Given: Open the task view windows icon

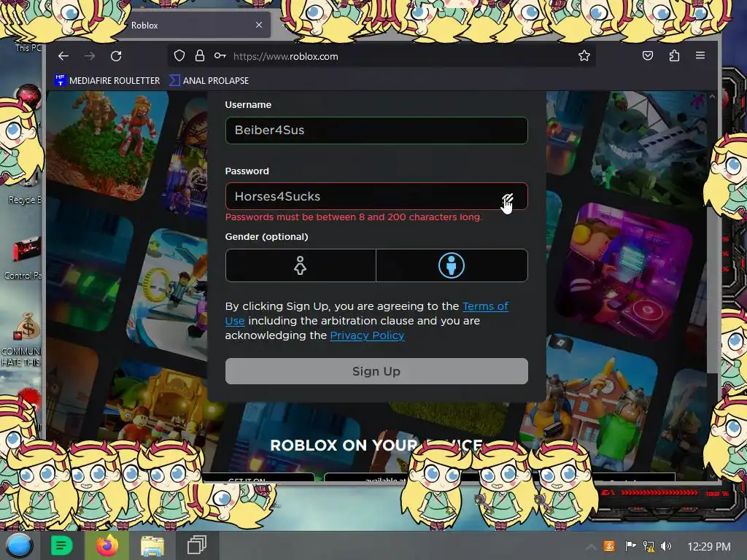Looking at the screenshot, I should 196,545.
